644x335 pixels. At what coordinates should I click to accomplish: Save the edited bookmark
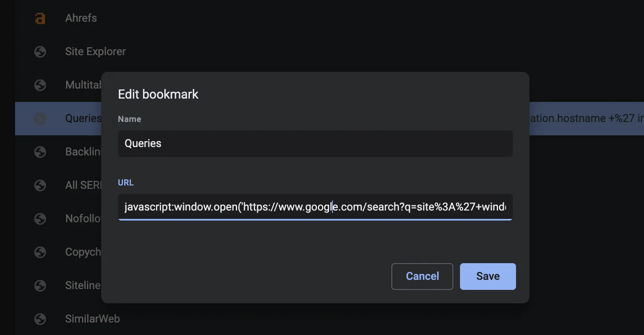488,277
